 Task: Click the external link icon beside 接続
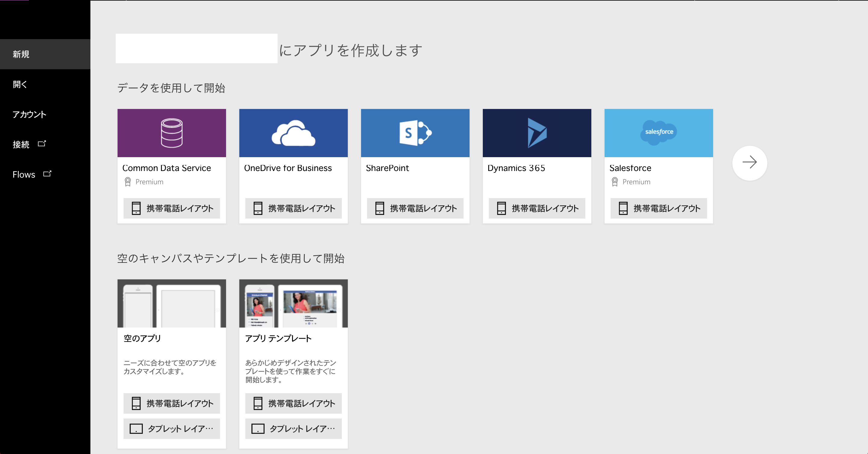pyautogui.click(x=42, y=144)
